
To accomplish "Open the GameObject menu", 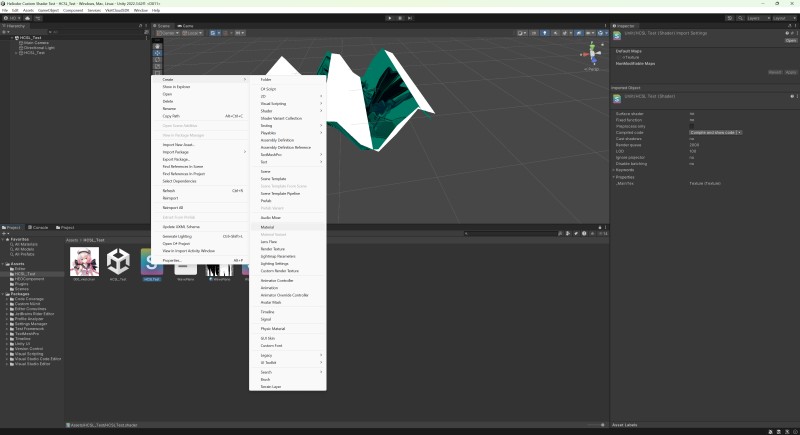I will 48,10.
